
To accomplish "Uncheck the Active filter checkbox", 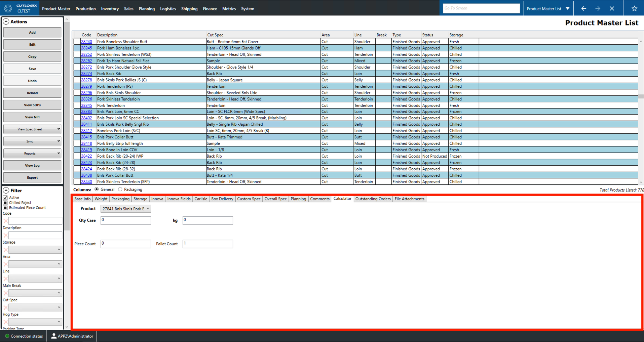I will tap(5, 197).
